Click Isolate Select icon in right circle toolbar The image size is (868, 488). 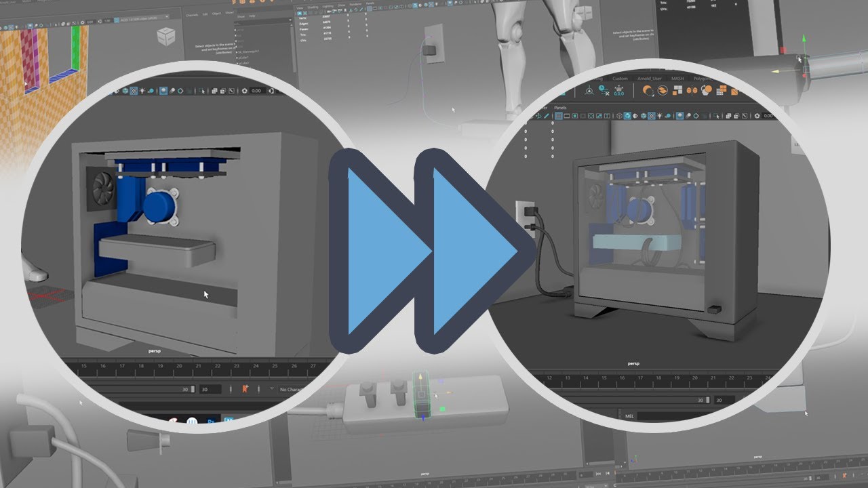point(716,115)
